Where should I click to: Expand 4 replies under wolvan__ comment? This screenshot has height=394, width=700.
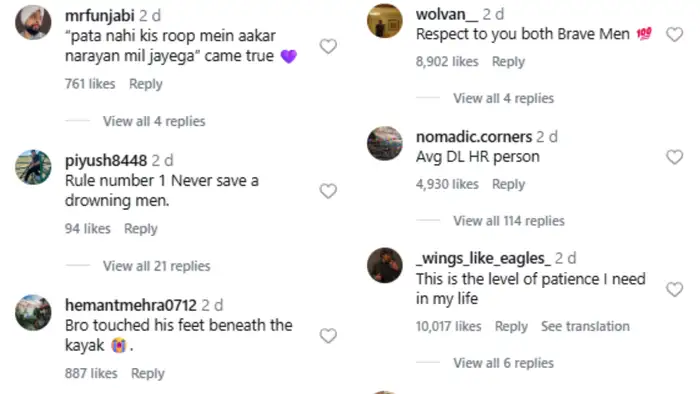tap(504, 98)
